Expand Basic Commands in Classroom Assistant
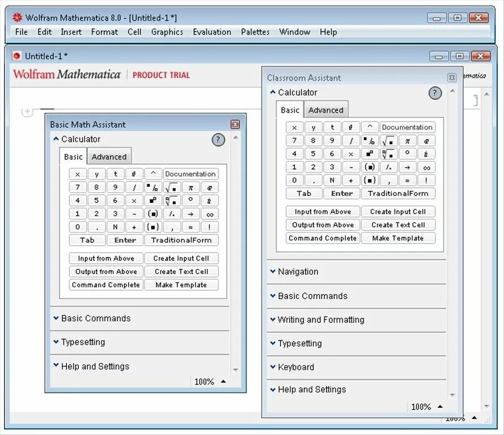The width and height of the screenshot is (504, 435). pyautogui.click(x=273, y=296)
